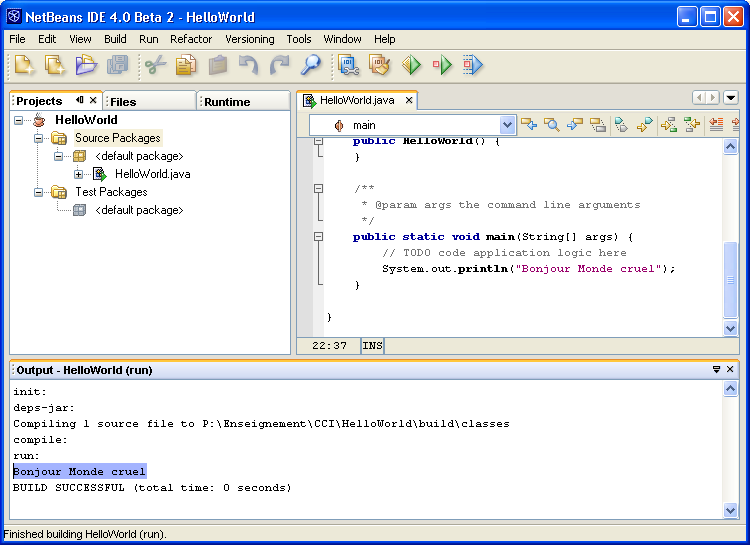Collapse the main method code fold

point(319,236)
